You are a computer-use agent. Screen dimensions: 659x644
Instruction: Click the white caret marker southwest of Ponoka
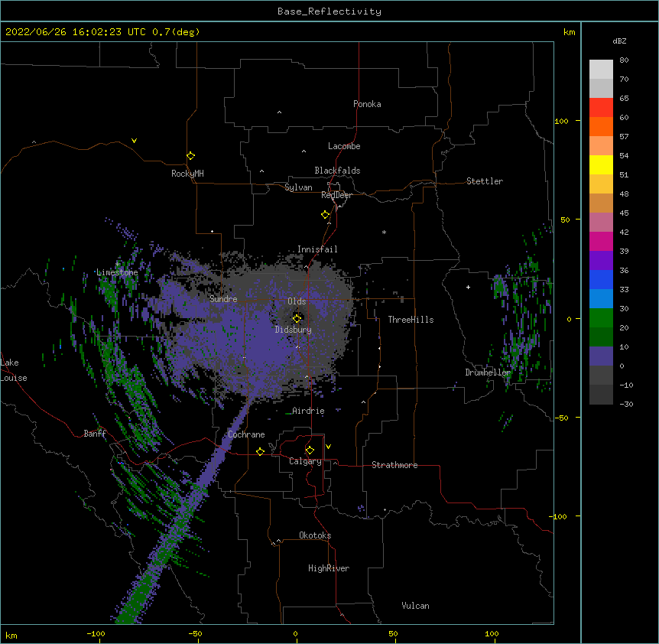(280, 112)
